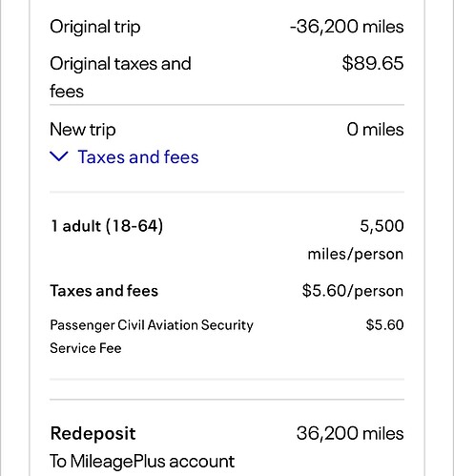
Task: Click the -36,200 miles original trip value
Action: (x=347, y=27)
